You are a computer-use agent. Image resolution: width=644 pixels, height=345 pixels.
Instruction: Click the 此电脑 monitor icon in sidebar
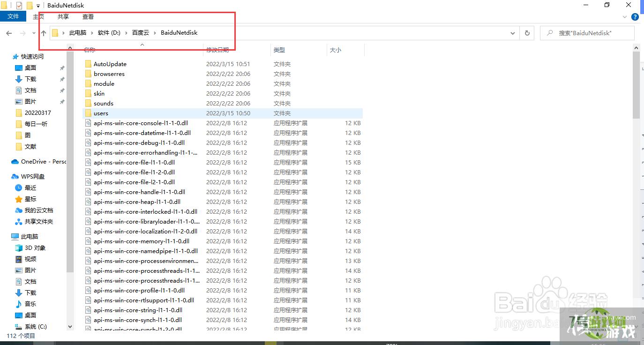15,237
